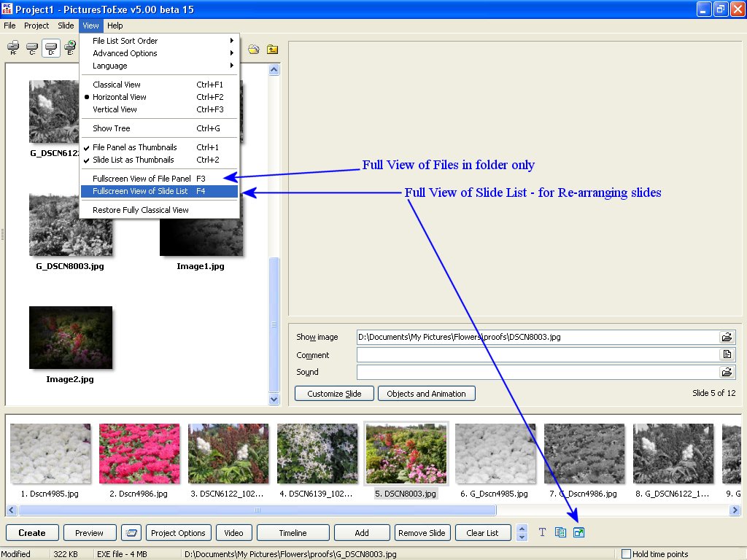The width and height of the screenshot is (747, 560).
Task: Select slide 5. DSCN8003.jpg thumbnail
Action: point(406,454)
